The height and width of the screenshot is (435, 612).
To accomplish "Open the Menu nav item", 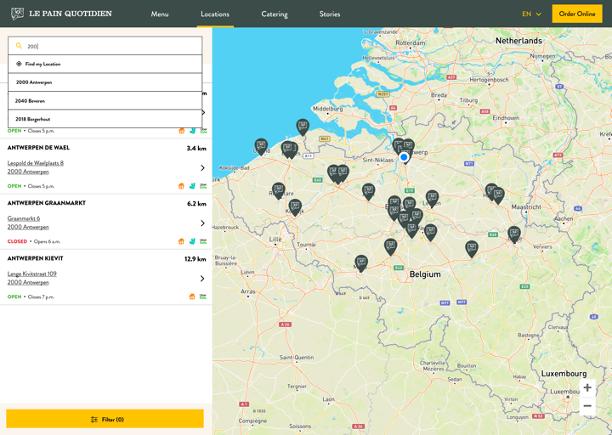I will 160,14.
